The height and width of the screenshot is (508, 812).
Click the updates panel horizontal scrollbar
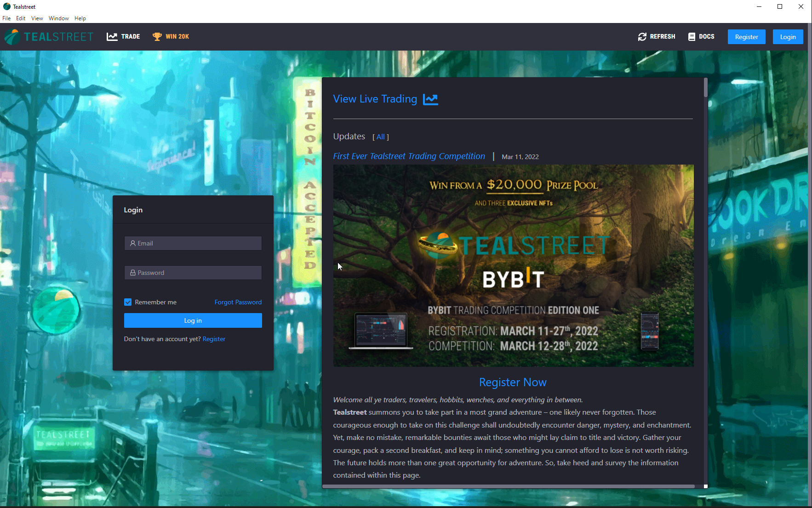(x=509, y=486)
